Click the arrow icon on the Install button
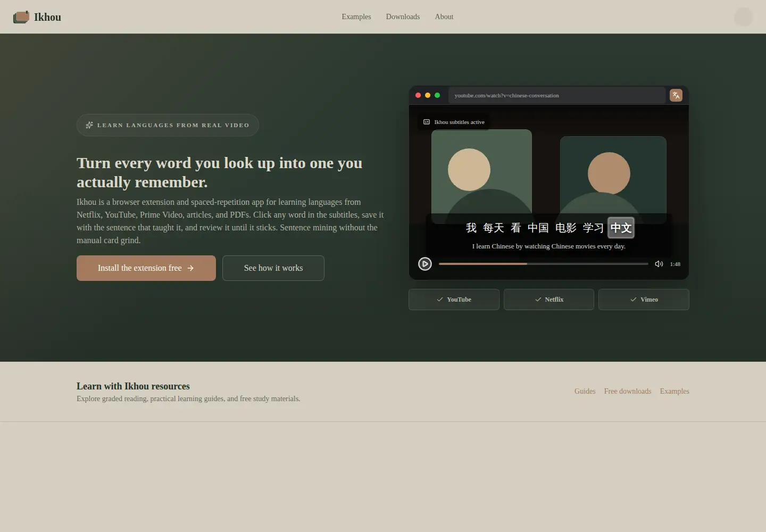 coord(190,268)
